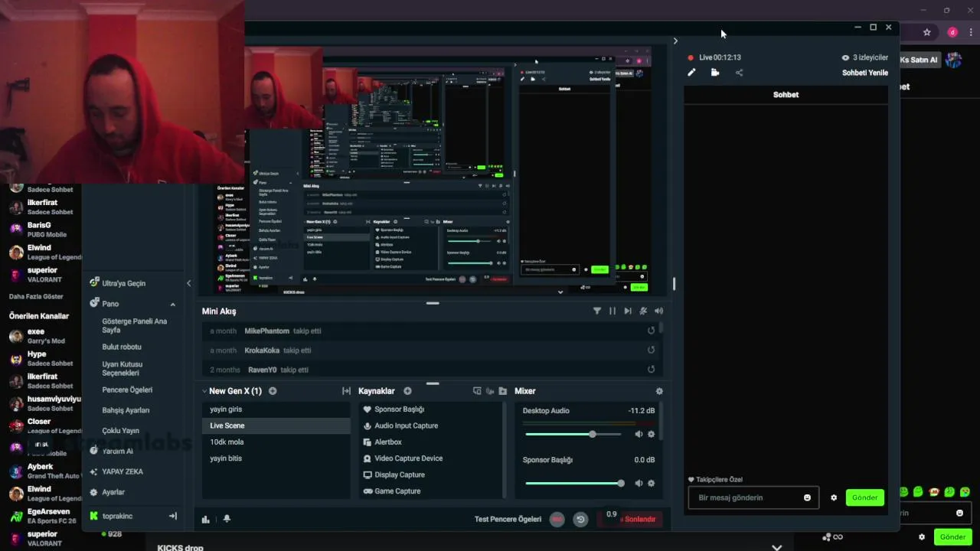Click Daha Fazla Göster in the browser sidebar
The image size is (980, 551).
pos(36,296)
